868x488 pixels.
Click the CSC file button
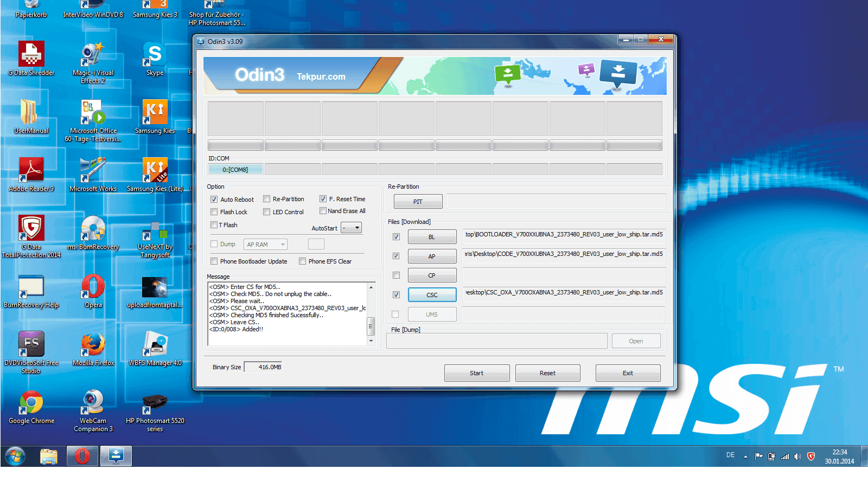tap(432, 295)
